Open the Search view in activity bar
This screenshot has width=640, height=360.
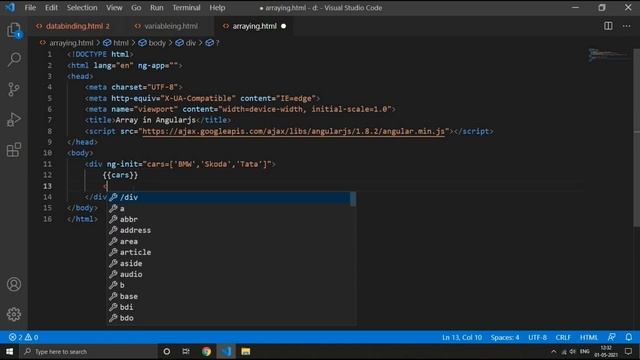(14, 60)
